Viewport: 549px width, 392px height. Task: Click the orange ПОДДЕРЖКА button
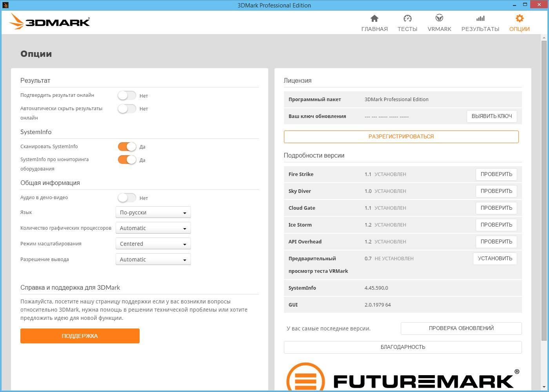[x=80, y=336]
